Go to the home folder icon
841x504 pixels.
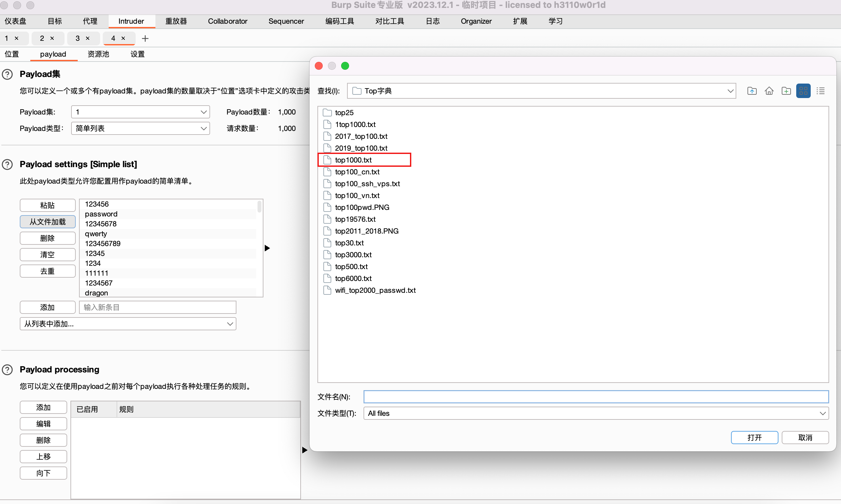[769, 91]
